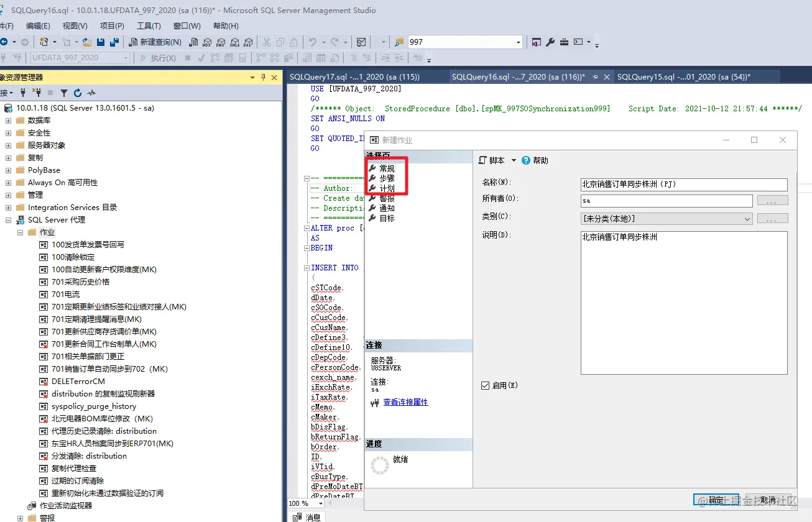This screenshot has height=522, width=812.
Task: Select the DELETerrorCM job
Action: pyautogui.click(x=78, y=382)
